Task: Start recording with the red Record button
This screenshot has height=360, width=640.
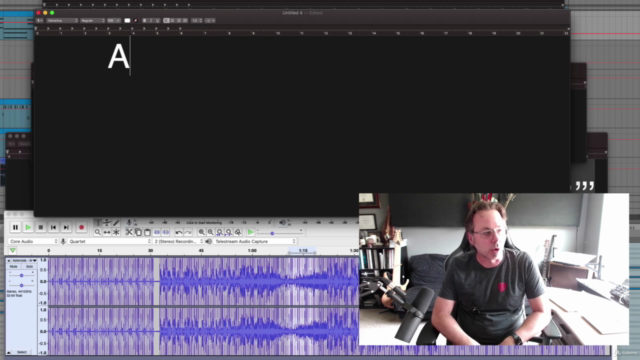Action: (x=81, y=227)
